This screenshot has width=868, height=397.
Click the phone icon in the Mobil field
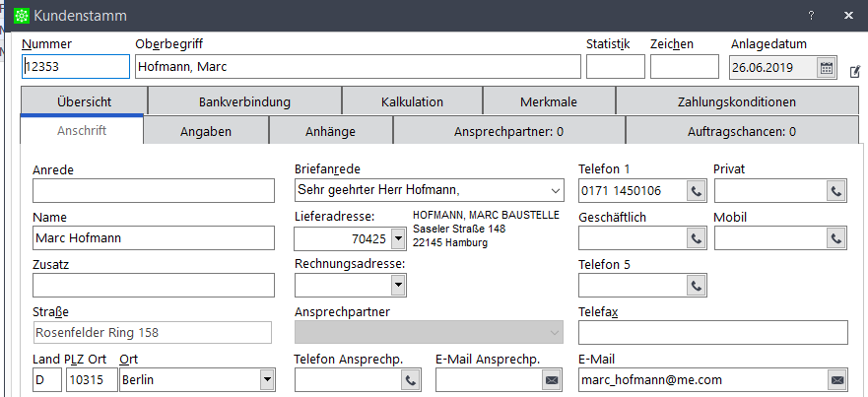click(836, 238)
